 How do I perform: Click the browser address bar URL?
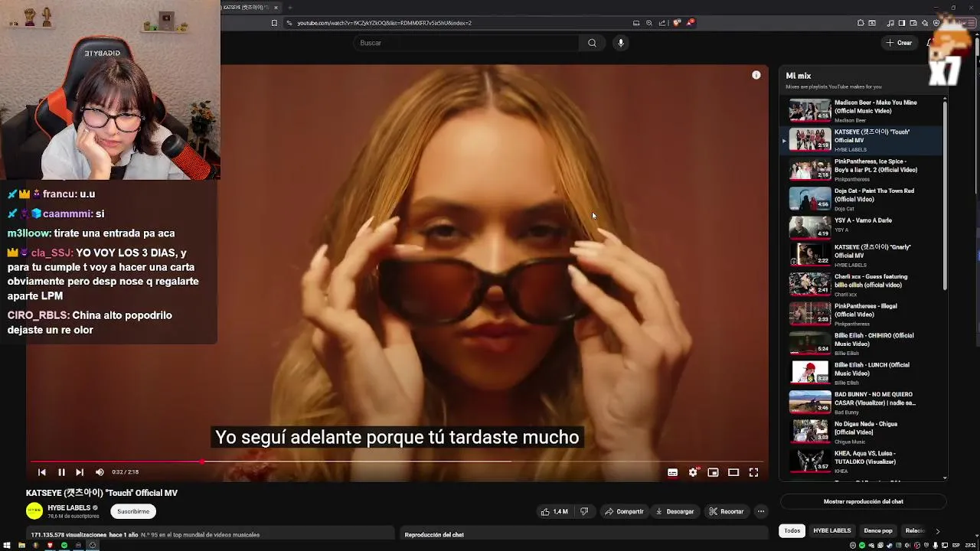click(x=384, y=23)
